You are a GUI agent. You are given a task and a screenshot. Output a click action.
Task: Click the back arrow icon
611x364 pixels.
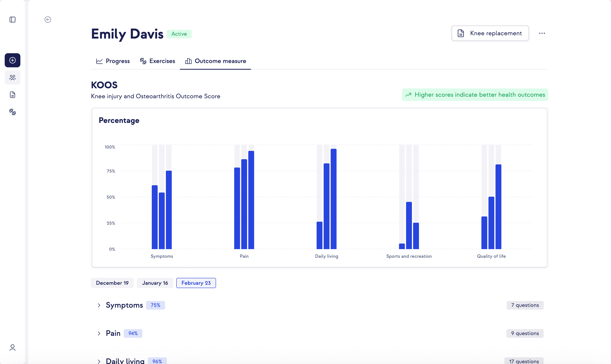pos(48,20)
